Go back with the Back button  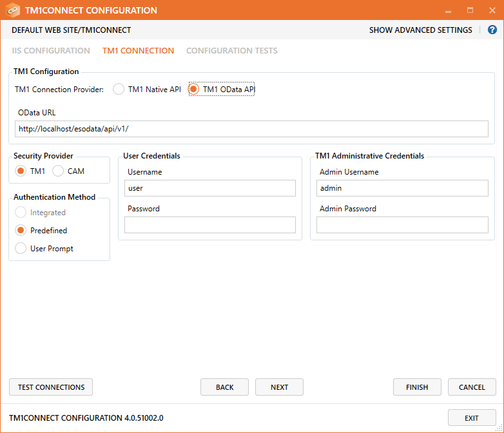point(225,387)
